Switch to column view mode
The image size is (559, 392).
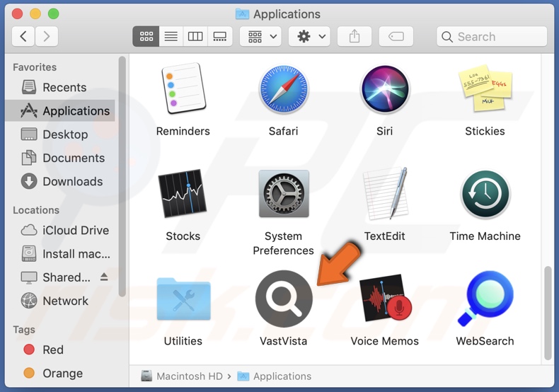coord(195,36)
